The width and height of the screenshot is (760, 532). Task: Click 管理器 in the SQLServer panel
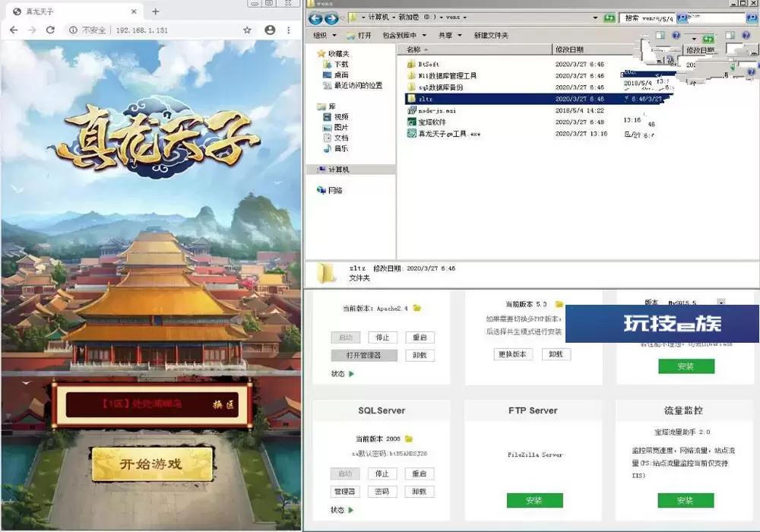(344, 491)
